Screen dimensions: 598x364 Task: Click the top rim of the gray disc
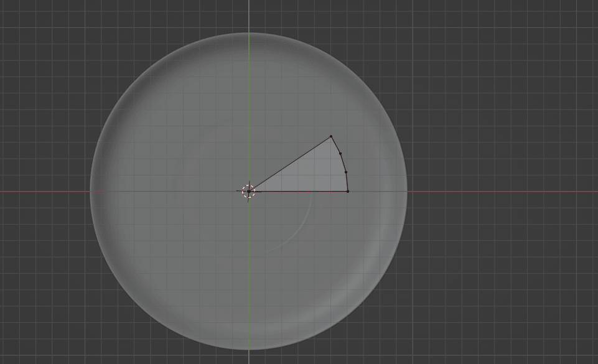click(x=250, y=34)
